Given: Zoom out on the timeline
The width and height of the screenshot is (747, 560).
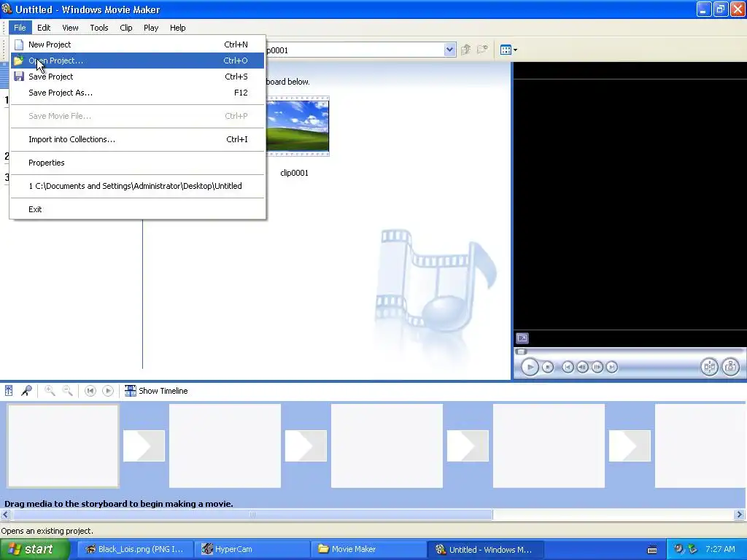Looking at the screenshot, I should (67, 391).
